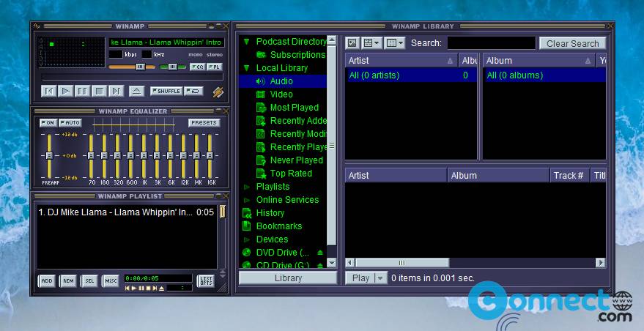Image resolution: width=644 pixels, height=331 pixels.
Task: Click the Clear Search button
Action: point(572,43)
